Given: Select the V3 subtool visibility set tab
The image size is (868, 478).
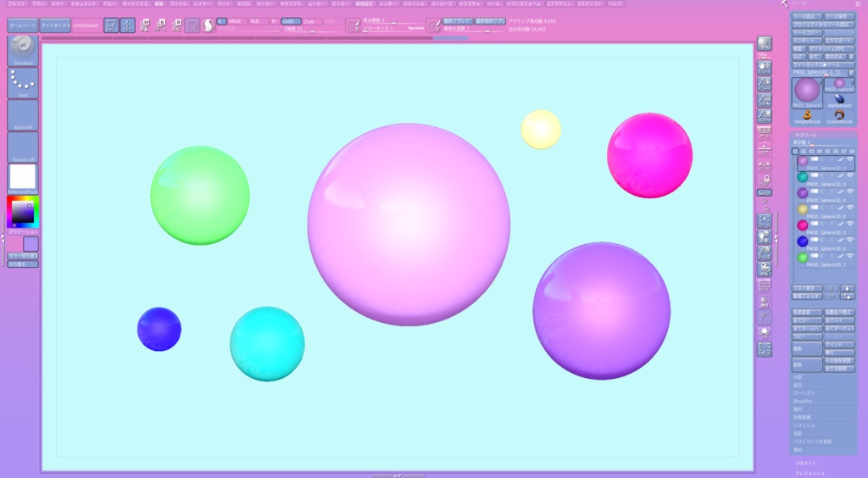Looking at the screenshot, I should 811,151.
